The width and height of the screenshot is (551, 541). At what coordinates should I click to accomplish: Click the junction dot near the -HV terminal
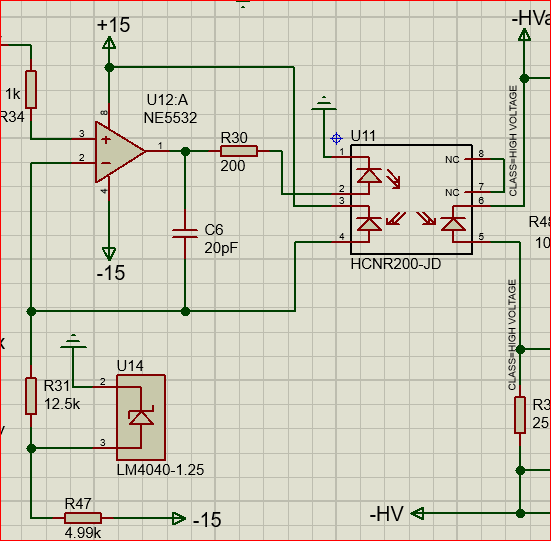click(x=520, y=513)
